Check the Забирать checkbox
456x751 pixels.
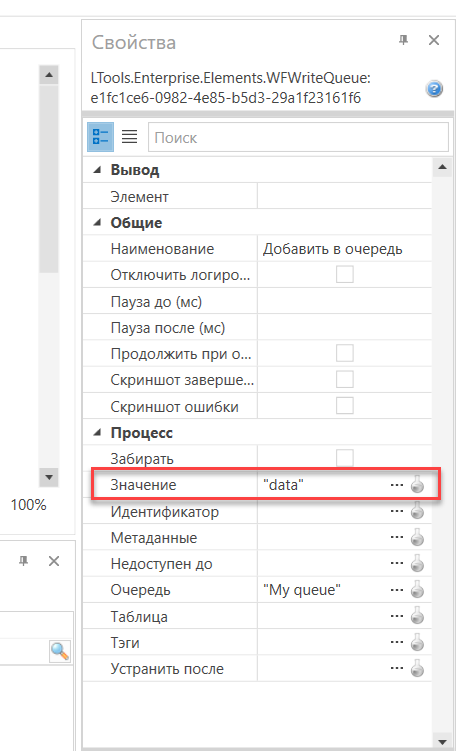(x=344, y=458)
